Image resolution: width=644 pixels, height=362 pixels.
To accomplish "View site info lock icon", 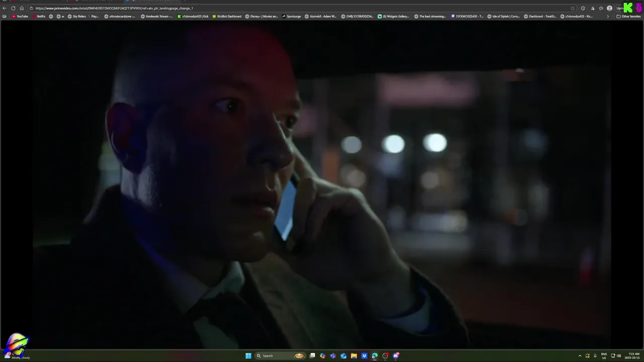I will 31,8.
